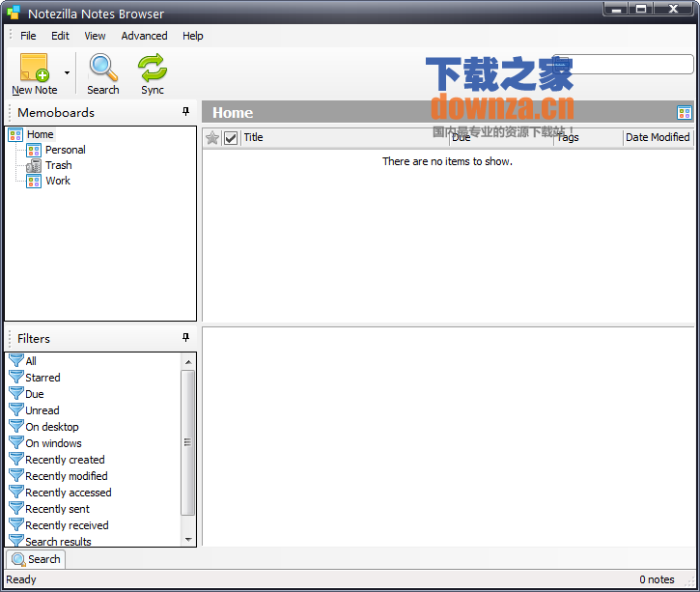Click the Filters scrollbar thumb

[188, 442]
